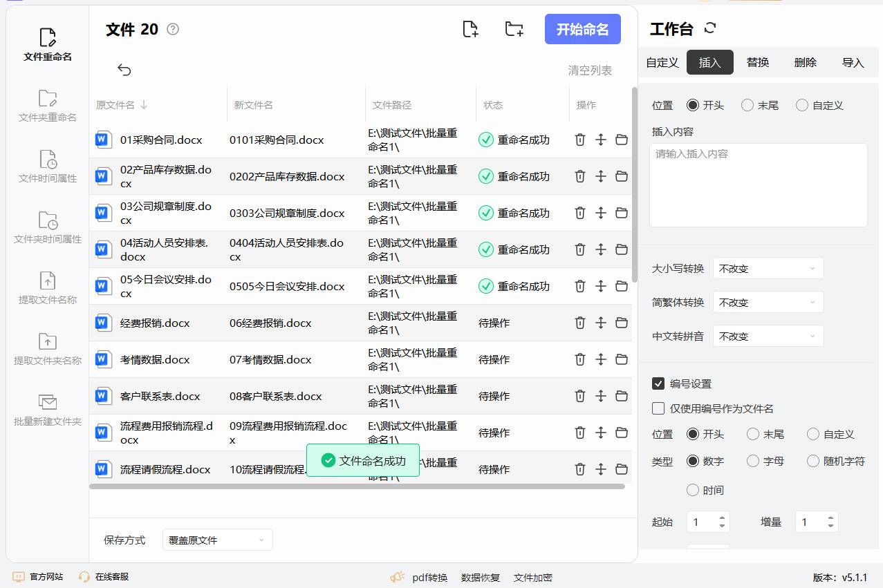
Task: Select 字母 as numbering type
Action: (753, 461)
